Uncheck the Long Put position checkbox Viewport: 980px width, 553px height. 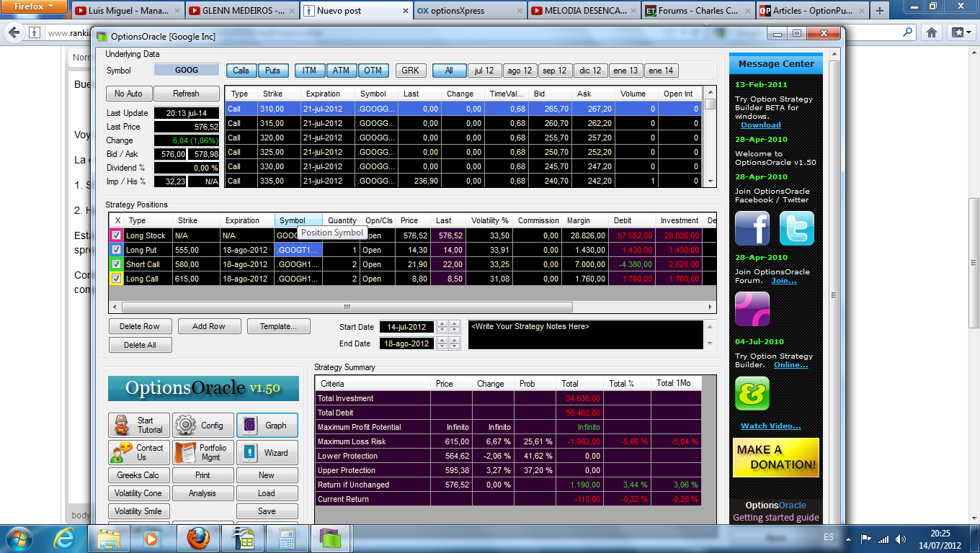[116, 250]
